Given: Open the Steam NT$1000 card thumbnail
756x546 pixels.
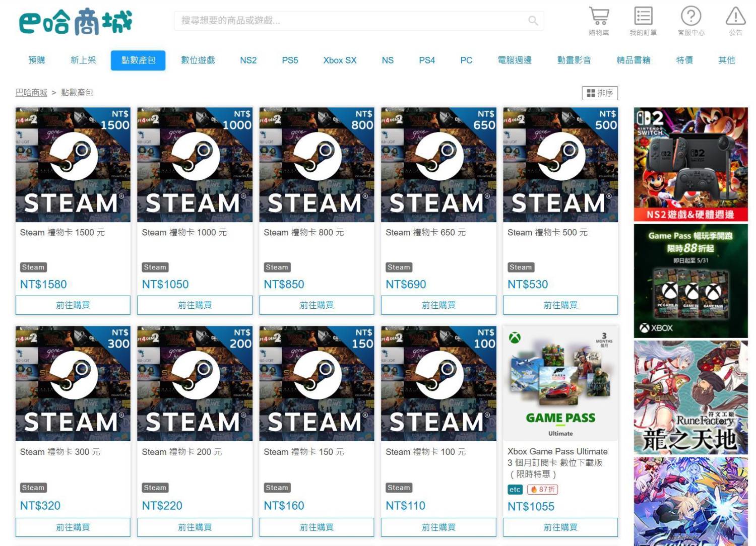Looking at the screenshot, I should (195, 165).
